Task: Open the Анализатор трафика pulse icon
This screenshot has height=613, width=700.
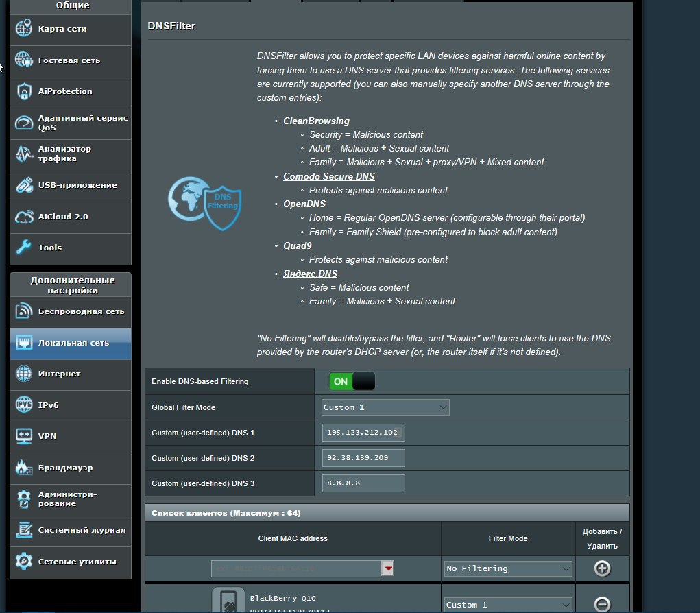Action: click(x=24, y=154)
